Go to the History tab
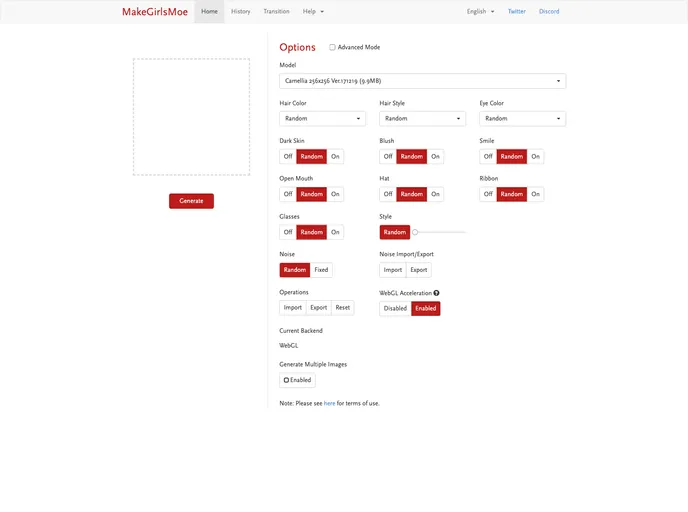The image size is (688, 512). pyautogui.click(x=240, y=12)
